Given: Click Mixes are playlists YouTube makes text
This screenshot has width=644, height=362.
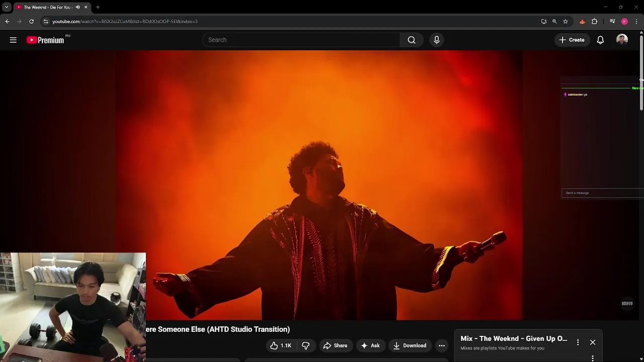Looking at the screenshot, I should coord(502,348).
